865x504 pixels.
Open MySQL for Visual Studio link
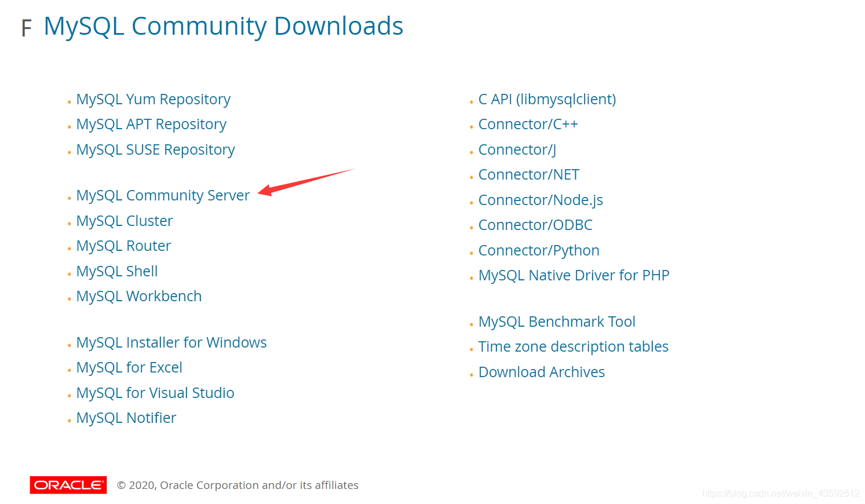155,393
